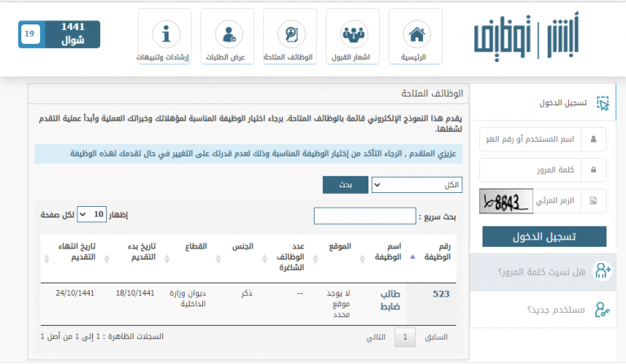
Task: Open the الرئيسية home icon
Action: tap(416, 35)
